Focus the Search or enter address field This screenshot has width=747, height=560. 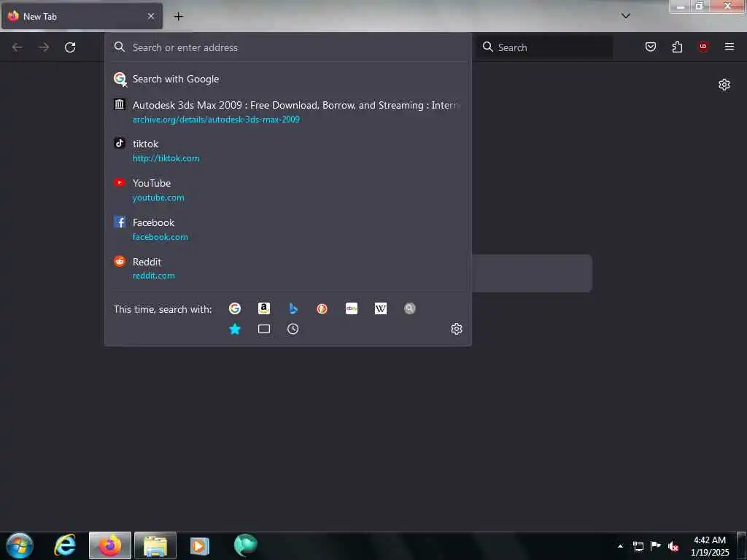click(287, 47)
